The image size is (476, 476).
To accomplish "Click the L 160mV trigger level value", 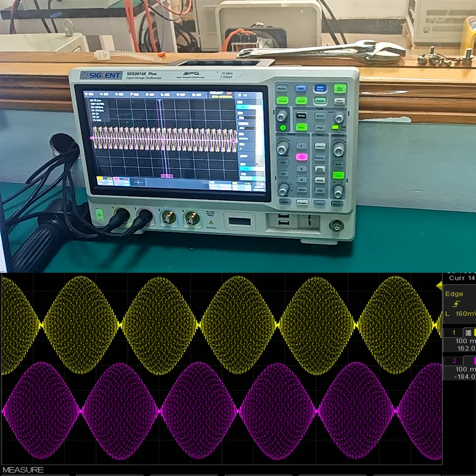I will point(460,313).
